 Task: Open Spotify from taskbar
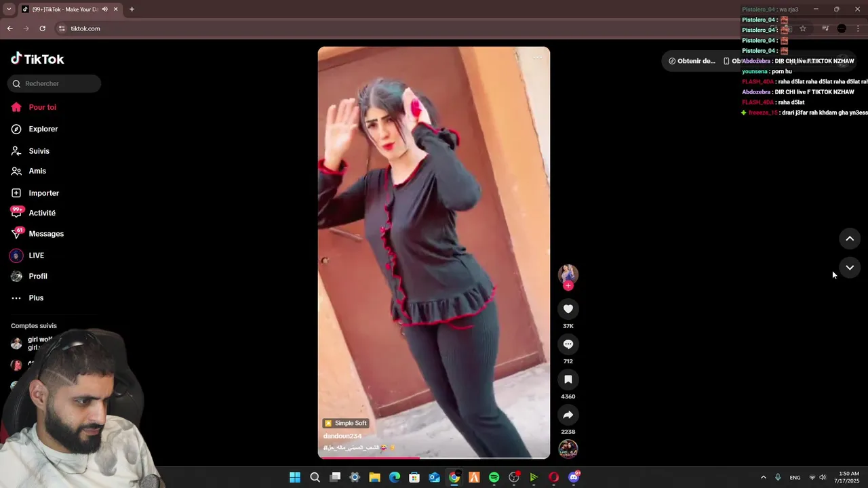click(x=494, y=477)
